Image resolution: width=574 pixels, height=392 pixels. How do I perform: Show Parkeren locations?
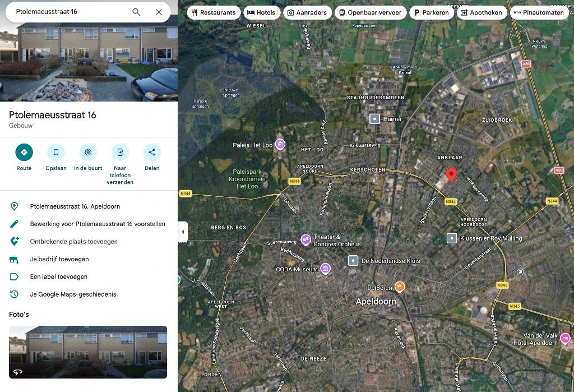[432, 12]
